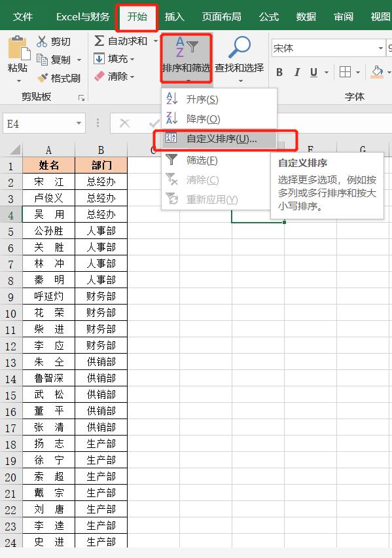
Task: Click the formula bar cancel X icon
Action: (x=124, y=124)
